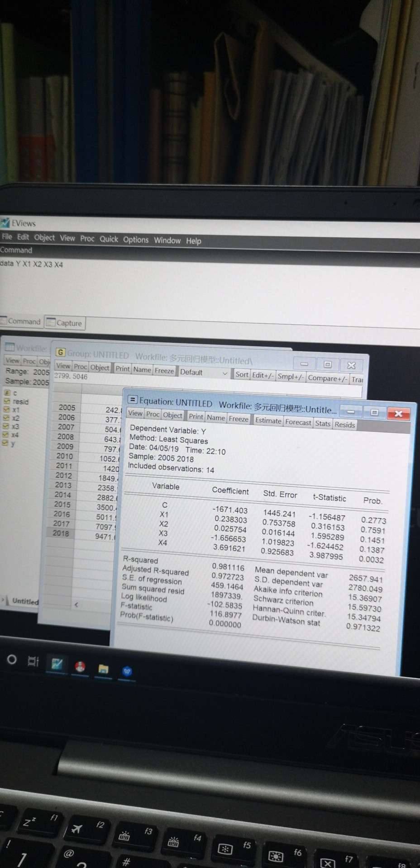Click left scroll arrow in Group window

coord(76,604)
